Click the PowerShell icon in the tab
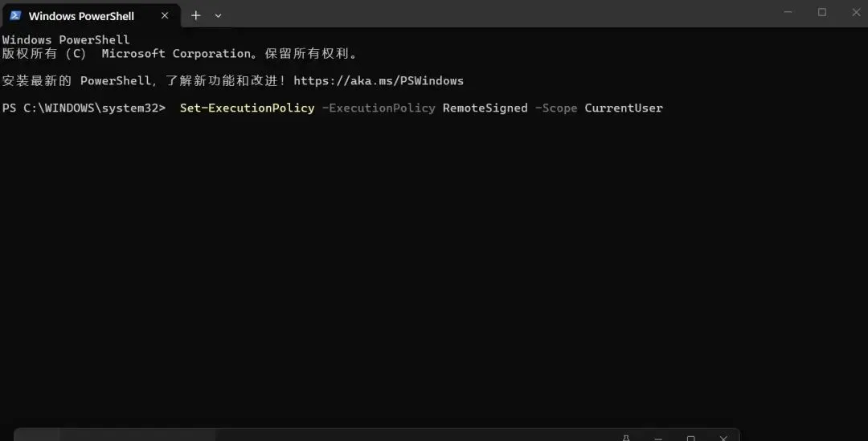This screenshot has width=868, height=441. click(15, 16)
